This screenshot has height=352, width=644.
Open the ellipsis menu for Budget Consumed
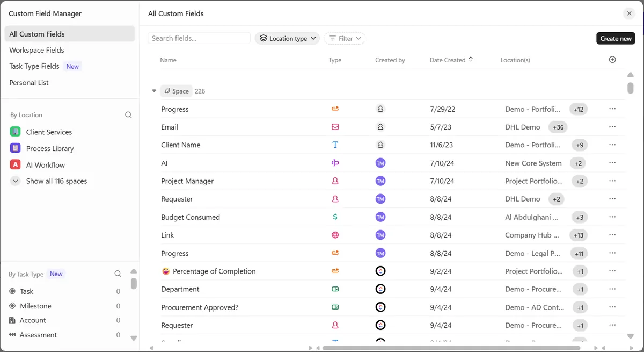pos(612,217)
